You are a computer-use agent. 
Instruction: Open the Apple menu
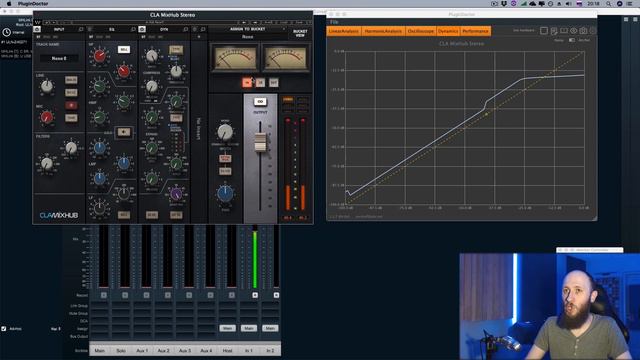9,3
